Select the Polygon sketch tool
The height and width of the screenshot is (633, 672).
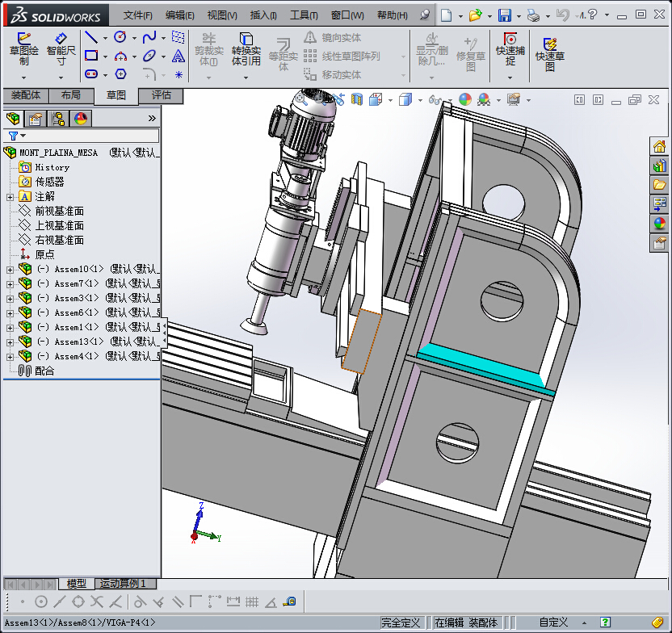pyautogui.click(x=120, y=74)
